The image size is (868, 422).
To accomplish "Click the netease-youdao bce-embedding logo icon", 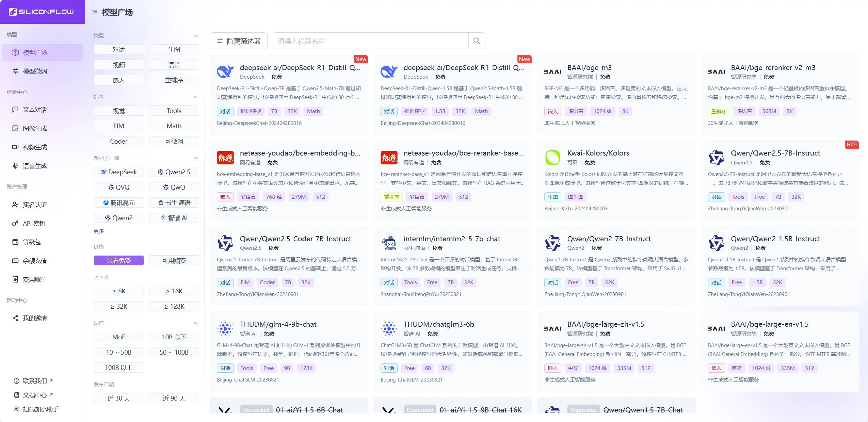I will (x=225, y=158).
